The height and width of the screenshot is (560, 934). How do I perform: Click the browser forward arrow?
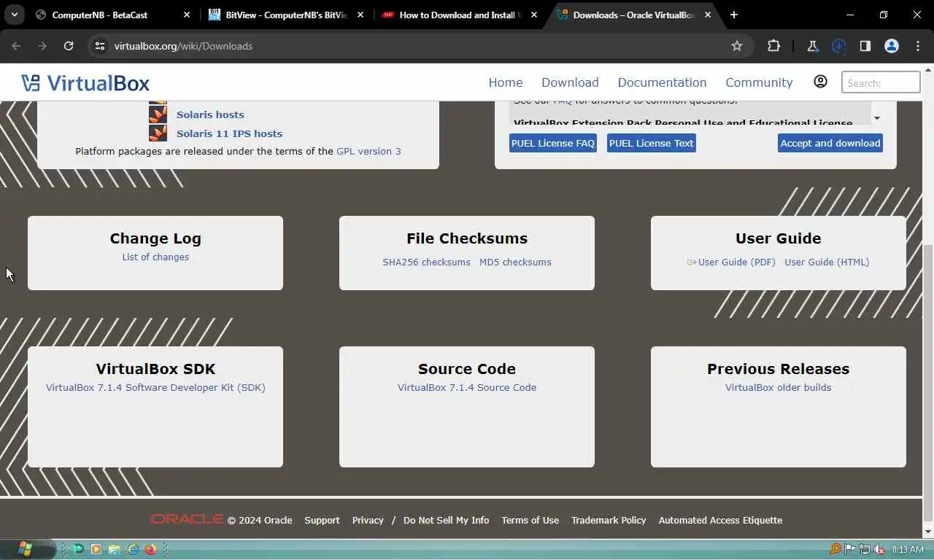(42, 46)
